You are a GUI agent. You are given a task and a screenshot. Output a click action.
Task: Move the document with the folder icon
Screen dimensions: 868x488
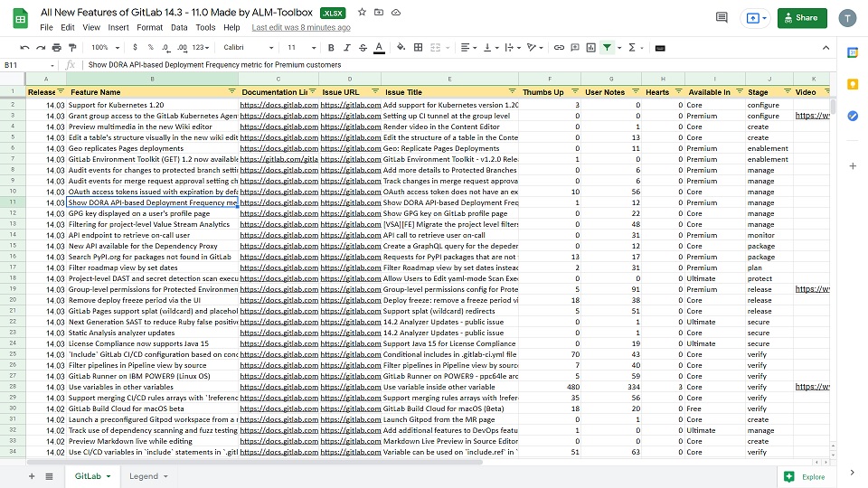pos(379,12)
